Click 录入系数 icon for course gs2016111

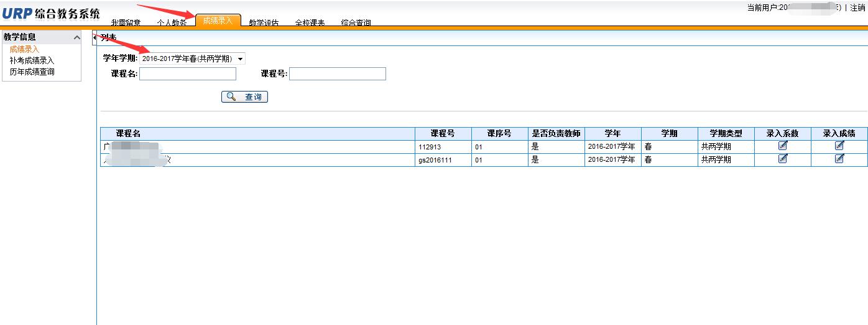pyautogui.click(x=783, y=159)
